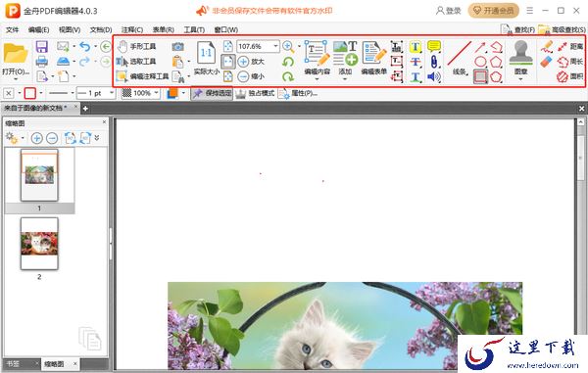Click the Snapshot camera icon
588x373 pixels.
tap(177, 46)
